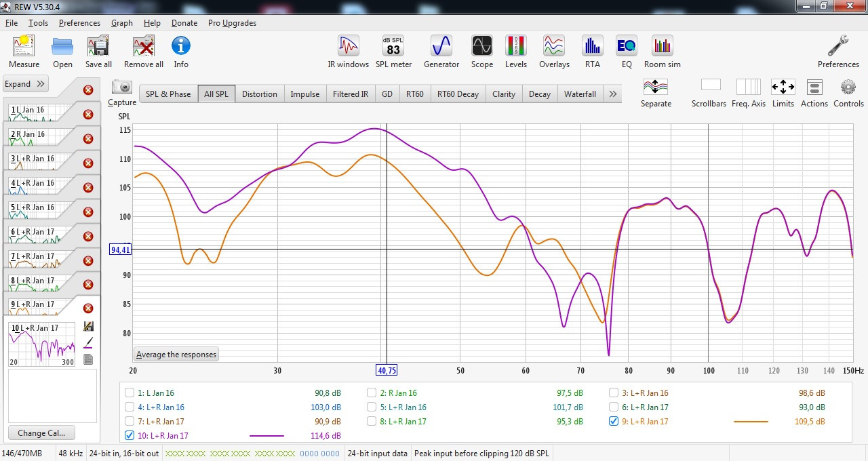The image size is (868, 461).
Task: Click the Change Cal... button
Action: [41, 433]
